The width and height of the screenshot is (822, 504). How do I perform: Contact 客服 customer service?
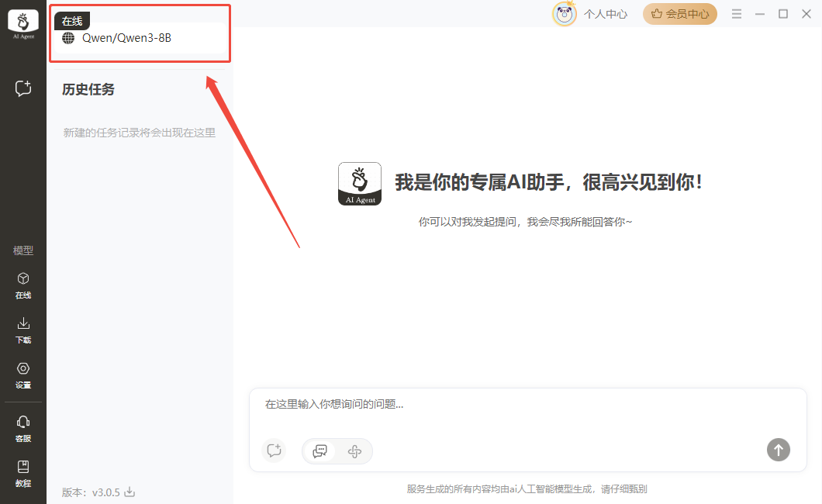[x=23, y=427]
